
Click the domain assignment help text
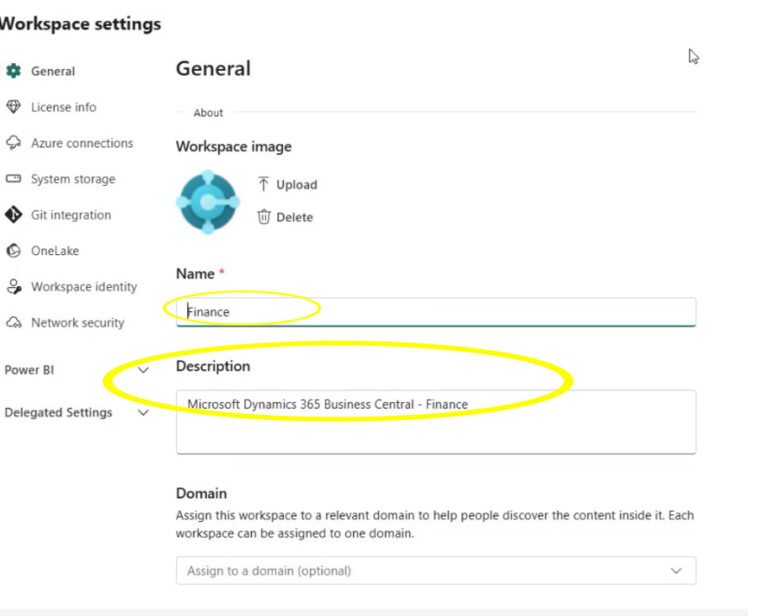pyautogui.click(x=435, y=524)
